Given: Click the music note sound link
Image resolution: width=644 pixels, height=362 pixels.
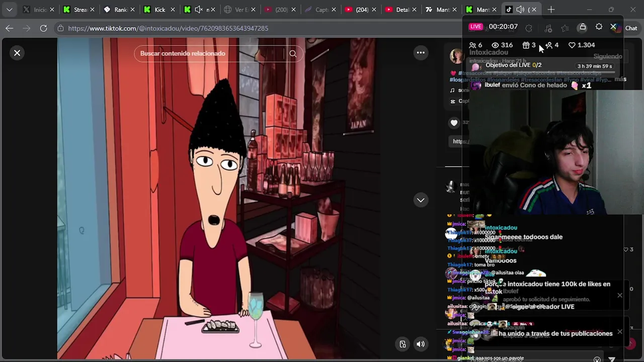Looking at the screenshot, I should pos(452,90).
